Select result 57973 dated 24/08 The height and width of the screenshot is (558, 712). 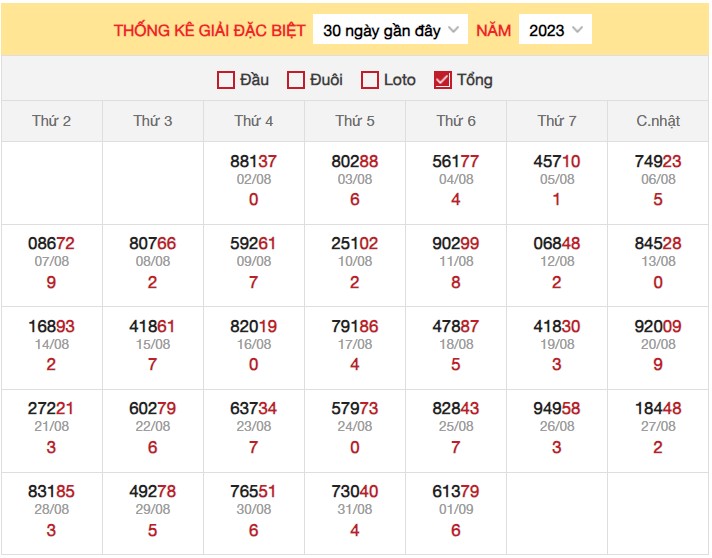(x=355, y=408)
